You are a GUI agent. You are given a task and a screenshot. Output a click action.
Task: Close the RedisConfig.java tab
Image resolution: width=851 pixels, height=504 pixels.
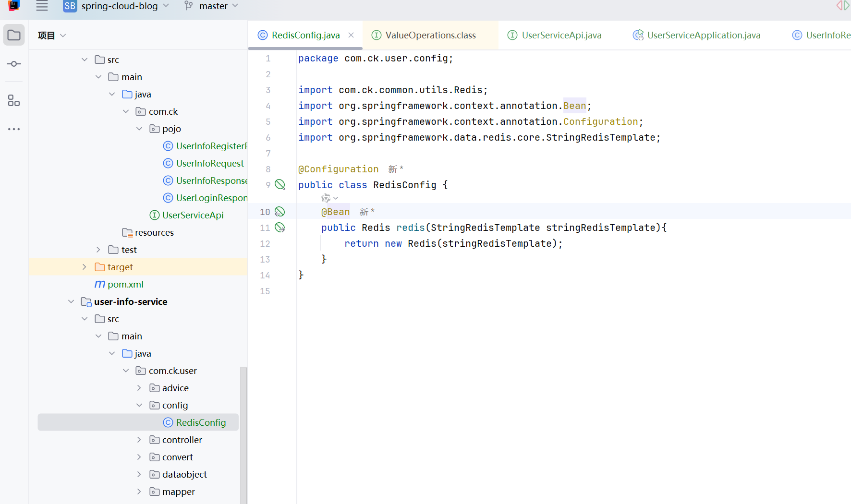(x=351, y=35)
